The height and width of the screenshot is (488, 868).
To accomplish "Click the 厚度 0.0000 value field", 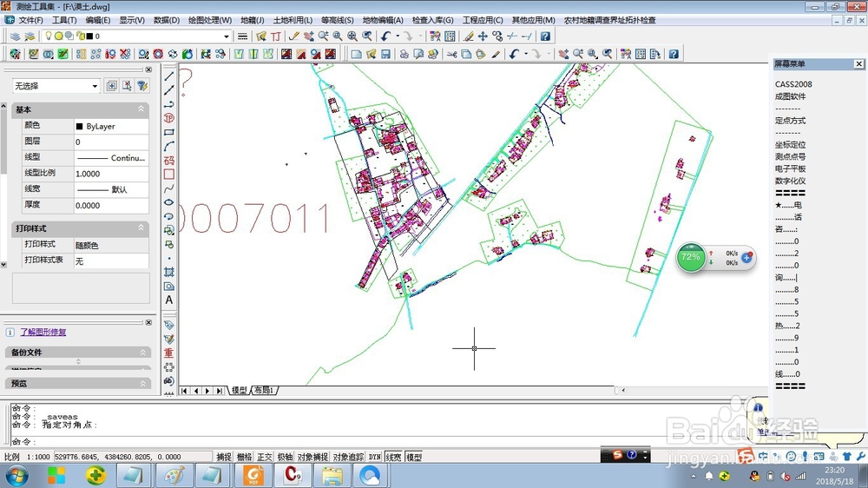I will [x=111, y=205].
